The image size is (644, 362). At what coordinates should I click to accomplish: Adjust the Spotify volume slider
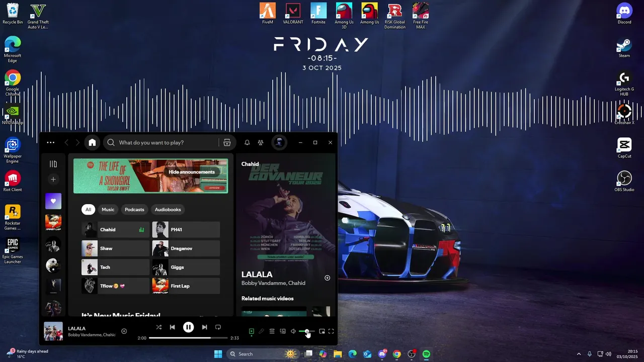coord(307,331)
